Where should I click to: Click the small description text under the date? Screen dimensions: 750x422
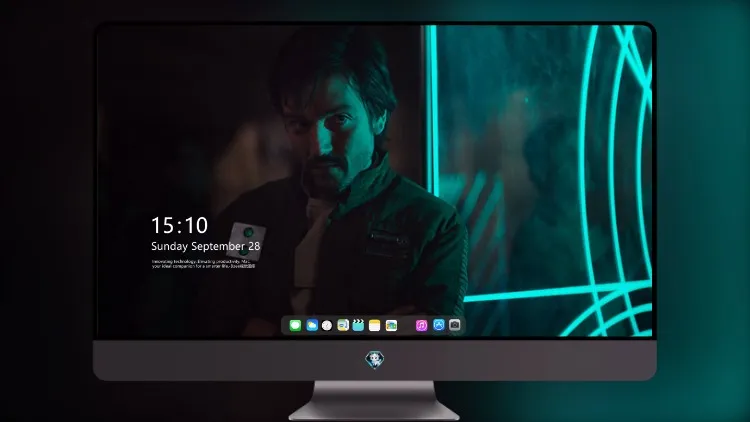pos(203,264)
